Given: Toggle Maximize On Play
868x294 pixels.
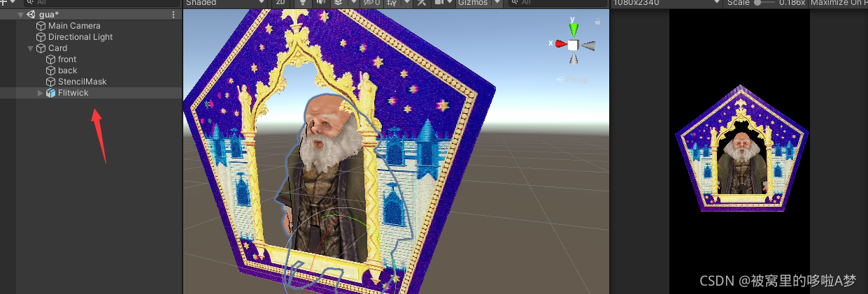Looking at the screenshot, I should (839, 3).
